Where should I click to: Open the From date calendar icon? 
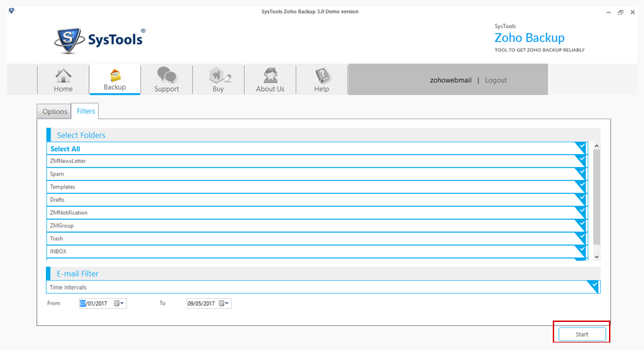[x=117, y=303]
